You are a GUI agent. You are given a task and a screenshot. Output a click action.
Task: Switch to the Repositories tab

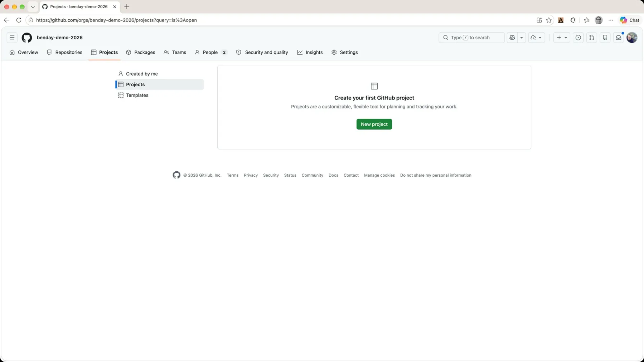pos(65,52)
